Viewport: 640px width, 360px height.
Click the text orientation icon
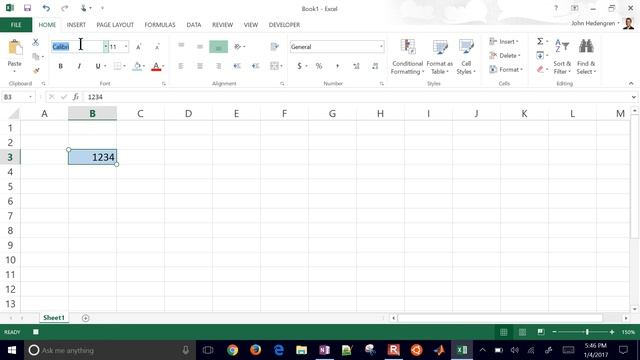(238, 47)
